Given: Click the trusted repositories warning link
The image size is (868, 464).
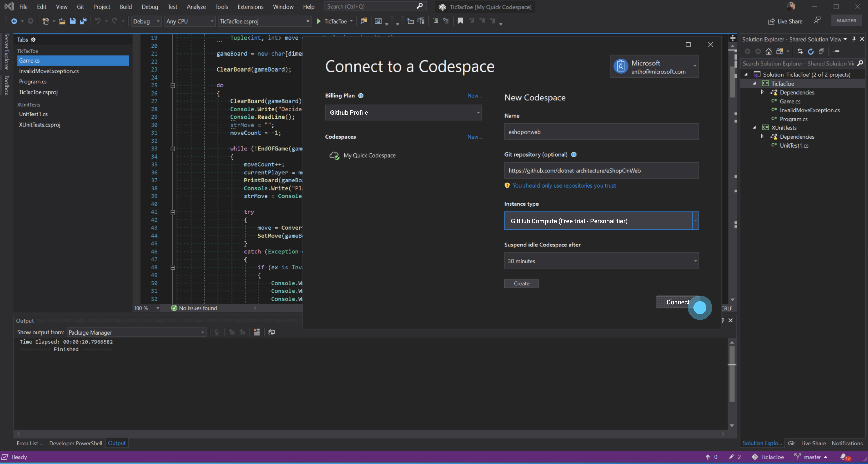Looking at the screenshot, I should [x=564, y=185].
